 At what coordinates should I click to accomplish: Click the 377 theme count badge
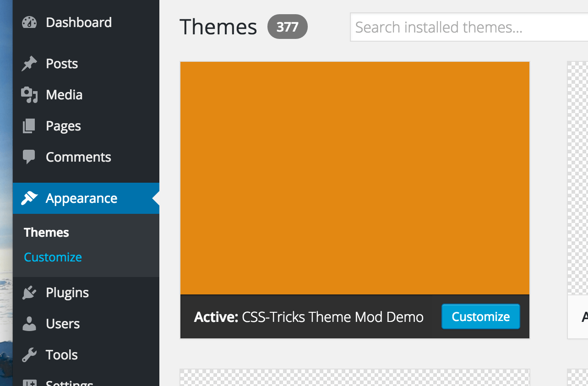pos(287,27)
